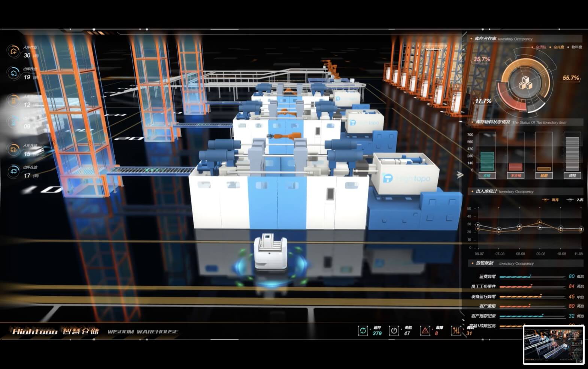The image size is (588, 369).
Task: Click the fault count 8
Action: 436,333
